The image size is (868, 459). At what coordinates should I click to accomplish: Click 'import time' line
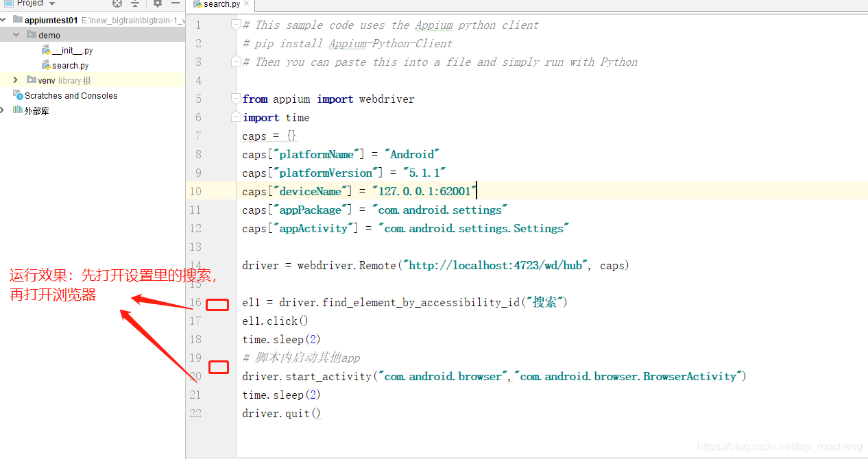point(276,117)
